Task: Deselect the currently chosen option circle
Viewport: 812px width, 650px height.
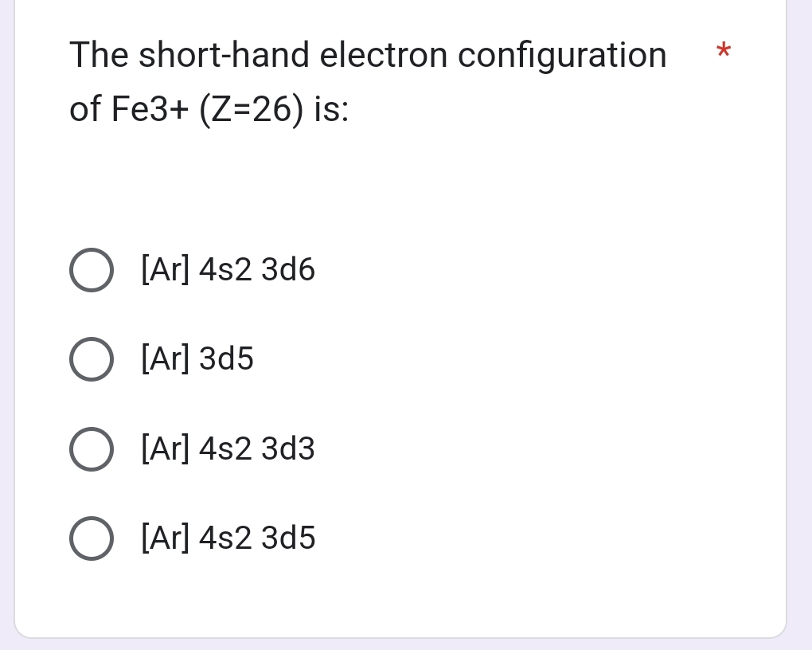Action: click(91, 269)
